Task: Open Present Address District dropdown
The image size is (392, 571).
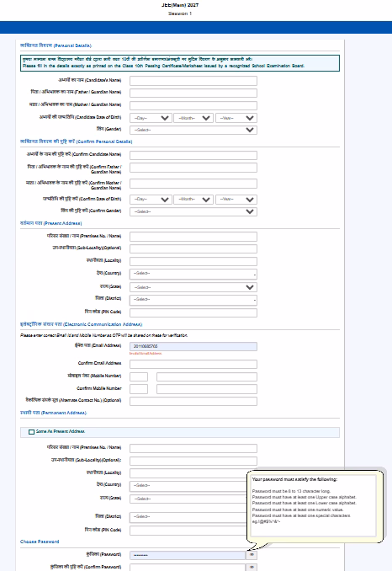Action: 193,300
